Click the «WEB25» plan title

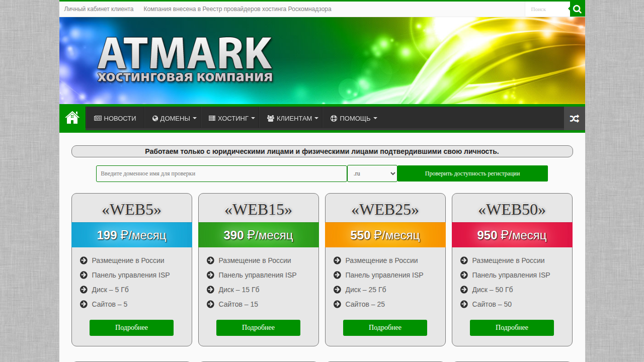pyautogui.click(x=385, y=209)
